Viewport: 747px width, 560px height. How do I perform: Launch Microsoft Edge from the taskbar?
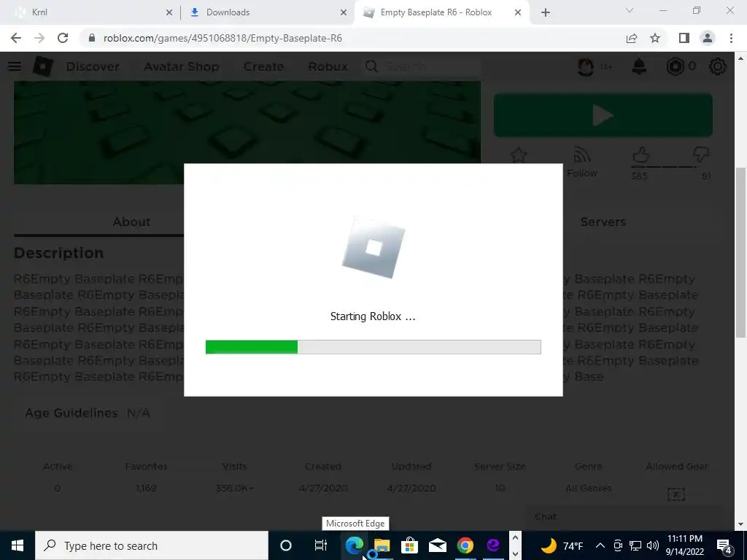click(355, 545)
